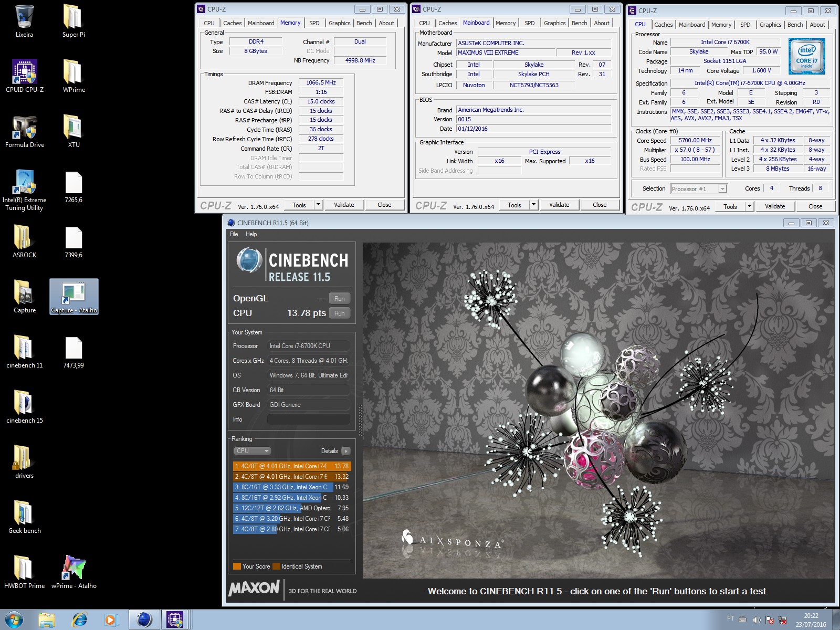Select the 7265,6 file on desktop
This screenshot has height=630, width=840.
coord(73,187)
